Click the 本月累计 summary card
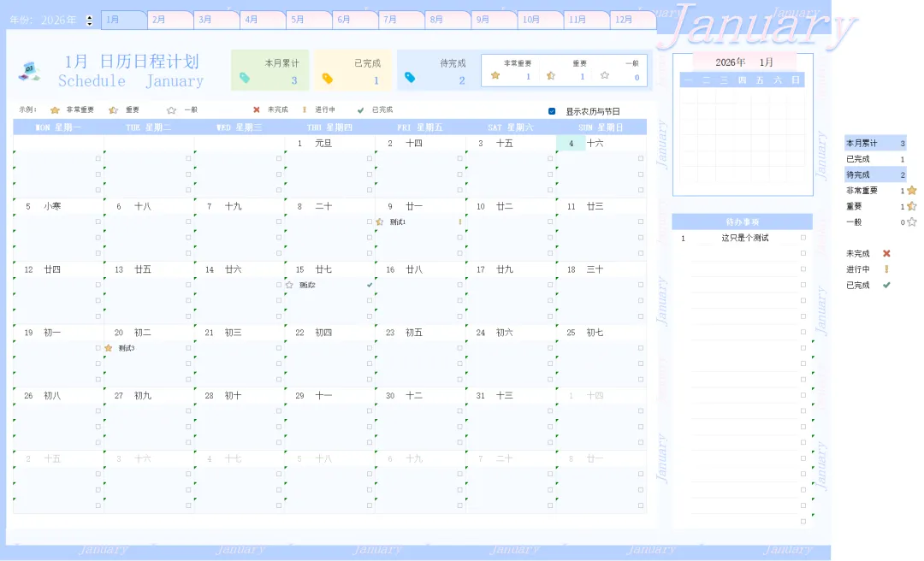The height and width of the screenshot is (561, 924). (269, 70)
